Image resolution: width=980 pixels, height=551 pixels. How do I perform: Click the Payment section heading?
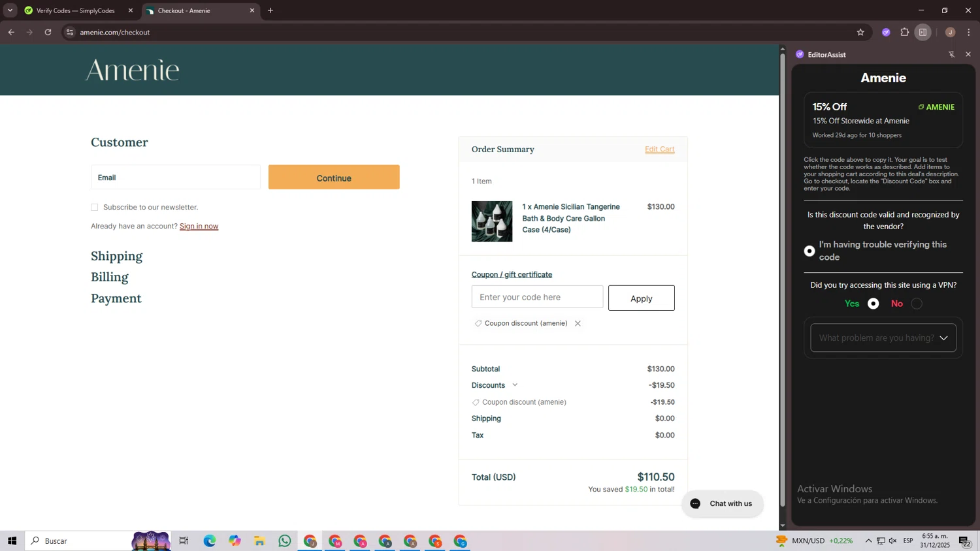[116, 298]
